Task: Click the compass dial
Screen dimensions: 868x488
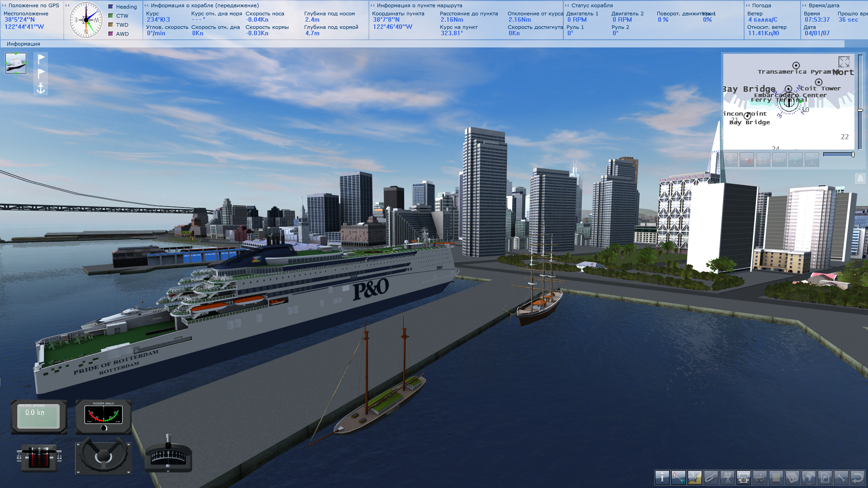Action: pyautogui.click(x=86, y=20)
